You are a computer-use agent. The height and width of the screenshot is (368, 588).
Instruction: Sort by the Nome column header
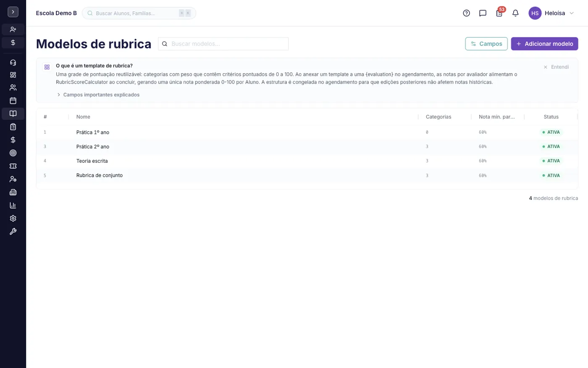[x=83, y=117]
